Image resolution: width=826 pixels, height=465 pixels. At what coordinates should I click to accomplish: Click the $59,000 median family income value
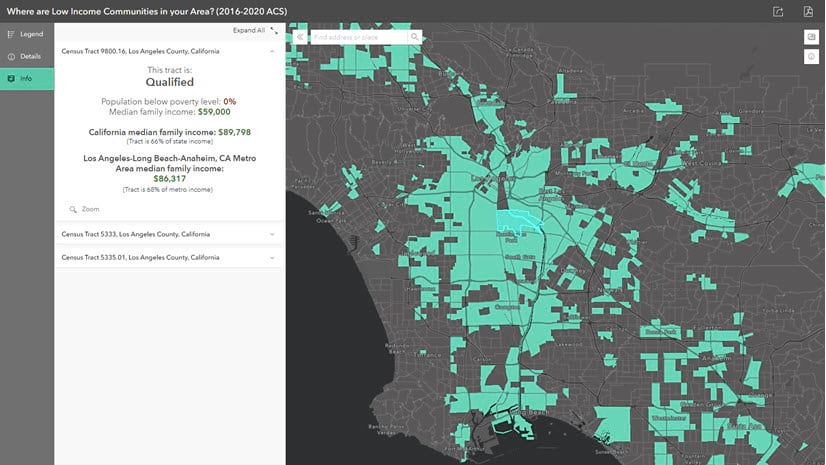pyautogui.click(x=214, y=112)
